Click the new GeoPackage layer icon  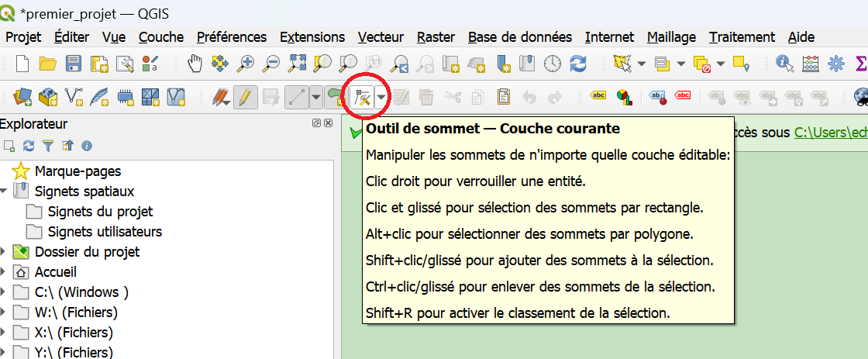48,98
